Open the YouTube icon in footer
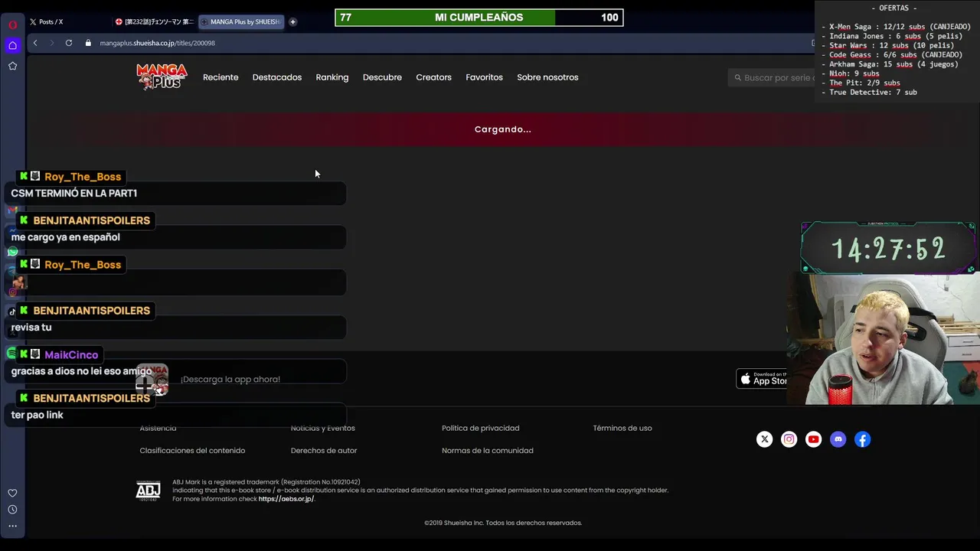 (813, 439)
